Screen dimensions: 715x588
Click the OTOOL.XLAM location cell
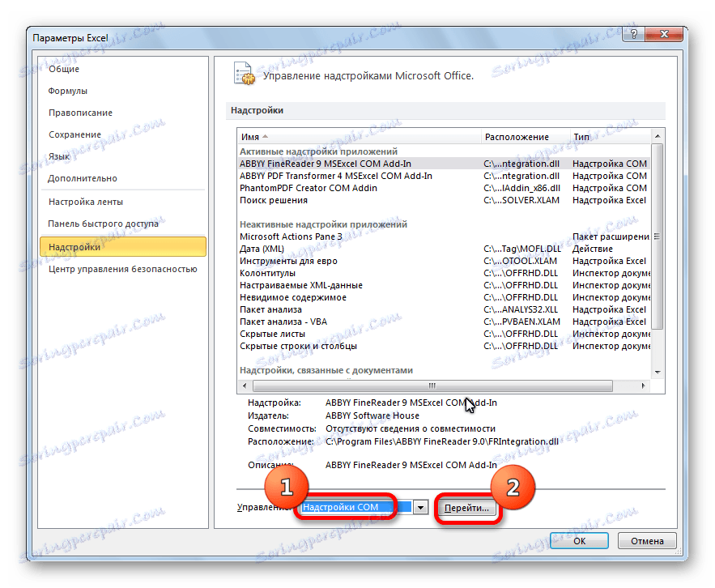(x=520, y=261)
